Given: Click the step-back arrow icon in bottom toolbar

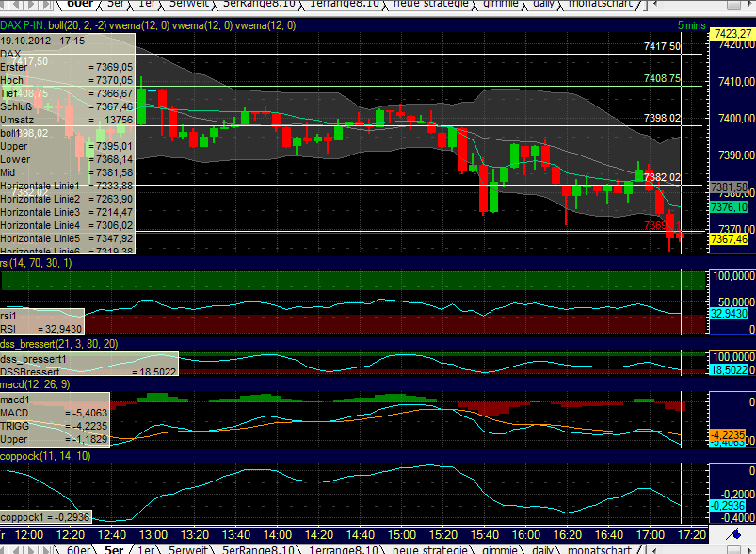Looking at the screenshot, I should 17,548.
